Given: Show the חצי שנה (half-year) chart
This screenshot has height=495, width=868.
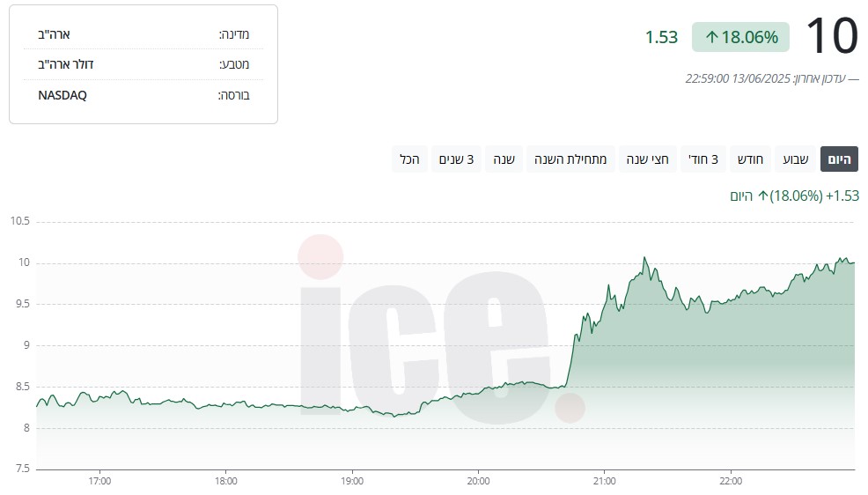Looking at the screenshot, I should click(648, 159).
